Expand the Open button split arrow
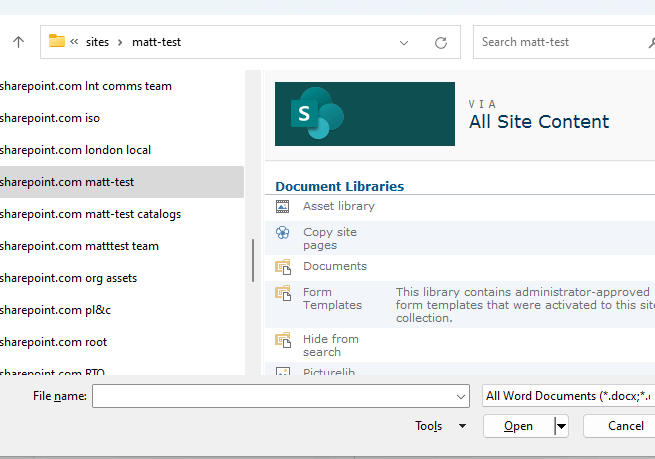 point(561,426)
